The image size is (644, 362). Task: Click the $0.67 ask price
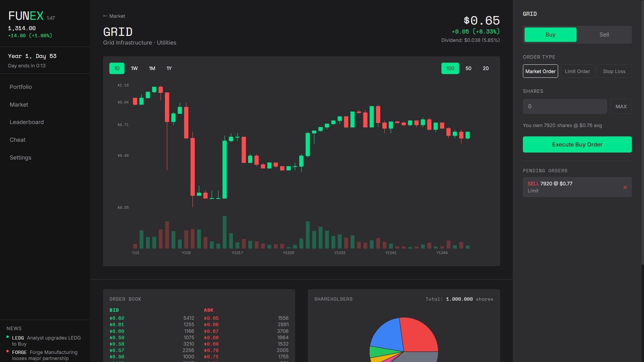(211, 331)
